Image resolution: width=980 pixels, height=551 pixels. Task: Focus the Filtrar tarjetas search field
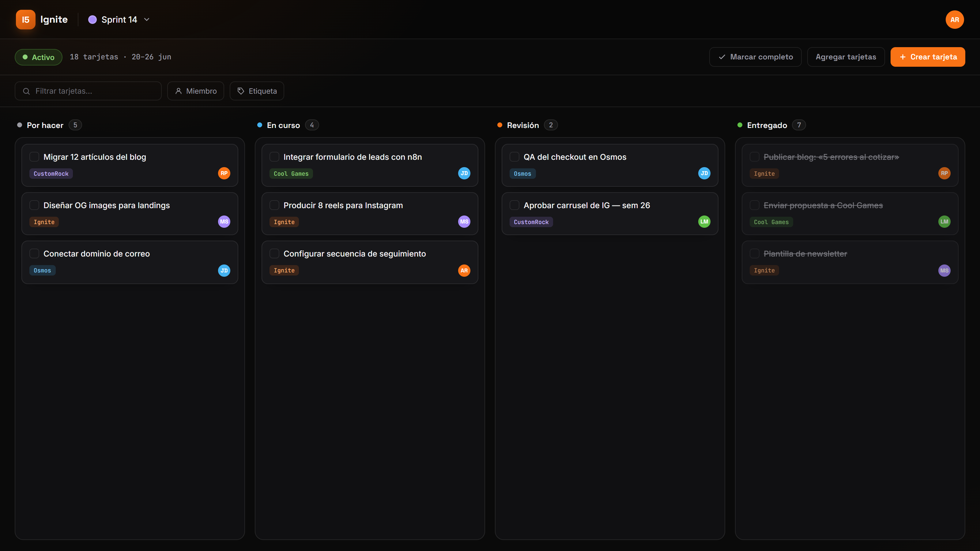coord(88,91)
